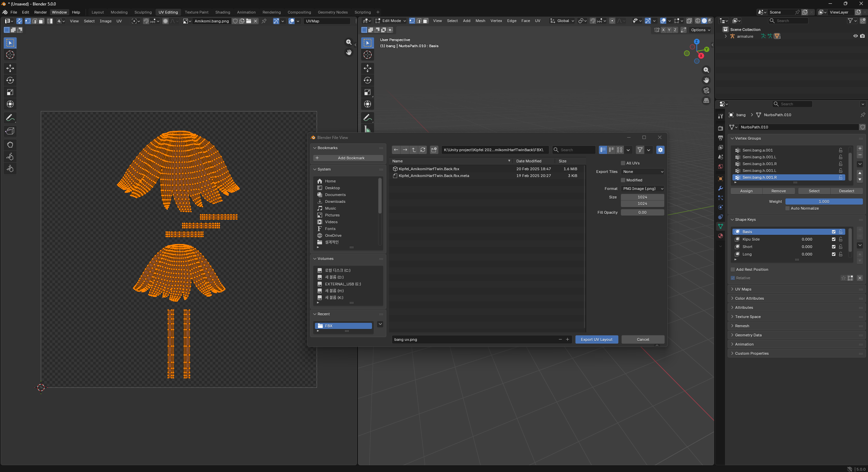This screenshot has width=868, height=472.
Task: Enable the Modified checkbox
Action: [x=623, y=180]
